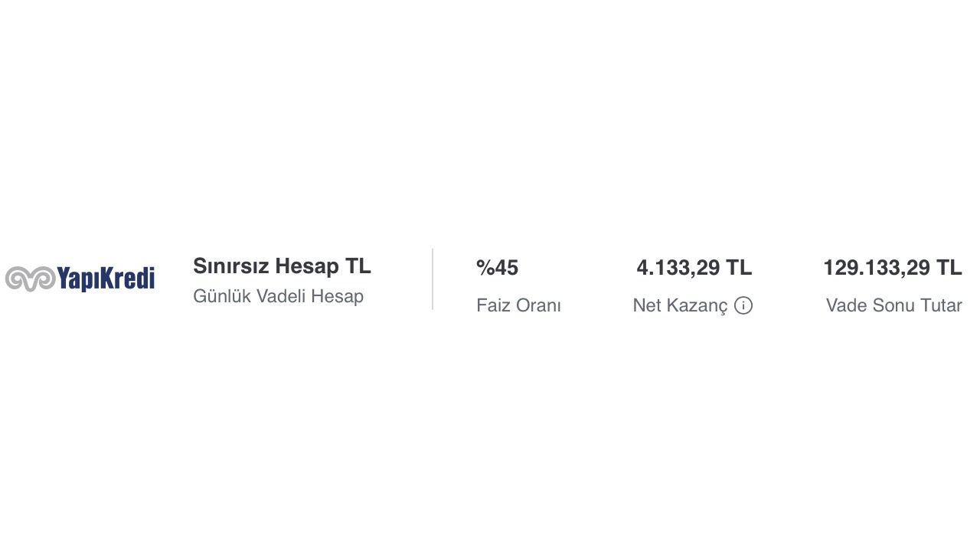Click the word "Sınırsız" in the account title
This screenshot has height=551, width=980.
tap(230, 266)
